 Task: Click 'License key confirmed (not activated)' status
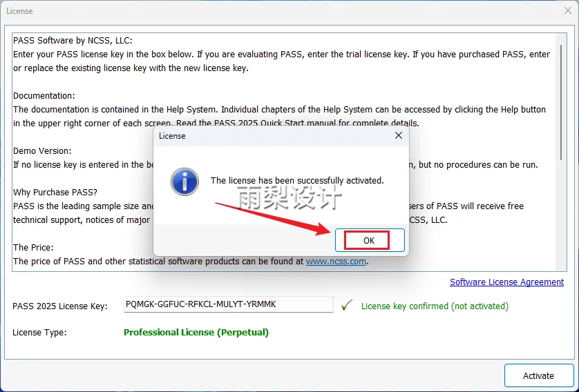coord(435,306)
